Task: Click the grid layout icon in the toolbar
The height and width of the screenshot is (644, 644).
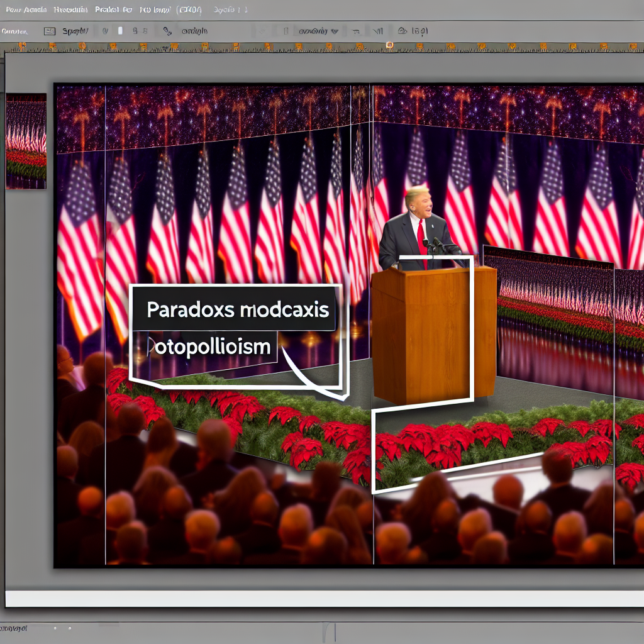Action: point(50,31)
